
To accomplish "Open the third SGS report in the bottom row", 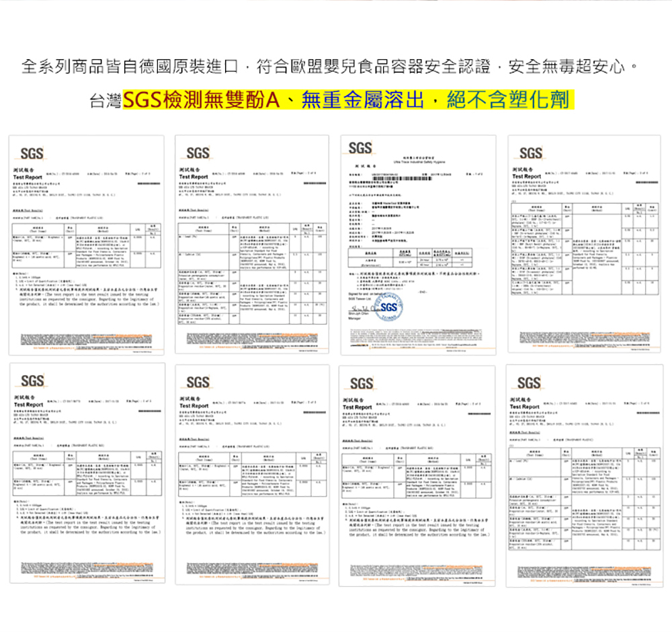I will pyautogui.click(x=417, y=476).
